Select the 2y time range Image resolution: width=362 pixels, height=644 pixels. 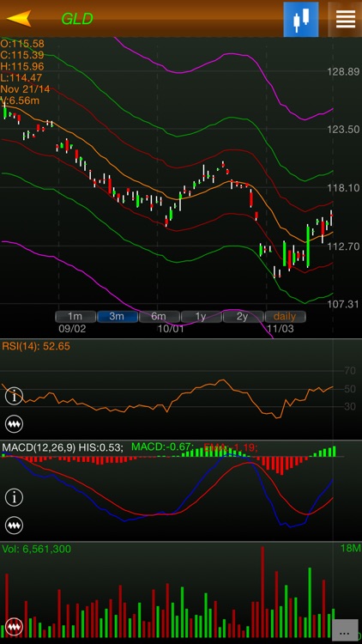(243, 316)
